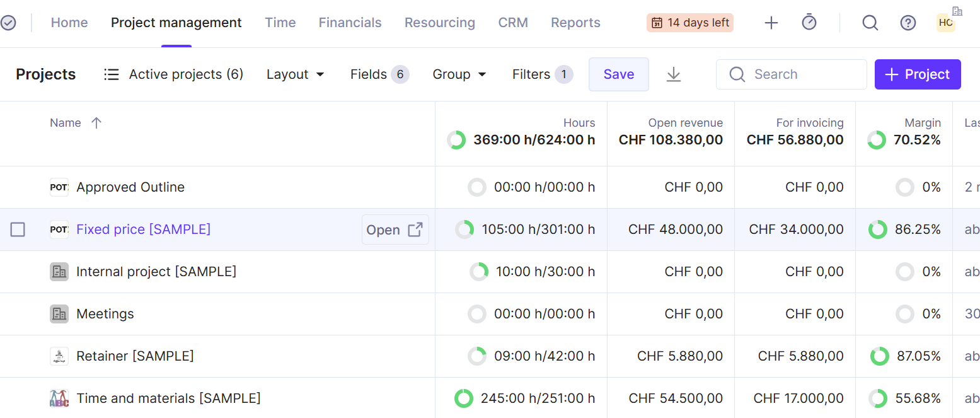Click the Approved Outline project logo
Screen dimensions: 980x418
59,187
